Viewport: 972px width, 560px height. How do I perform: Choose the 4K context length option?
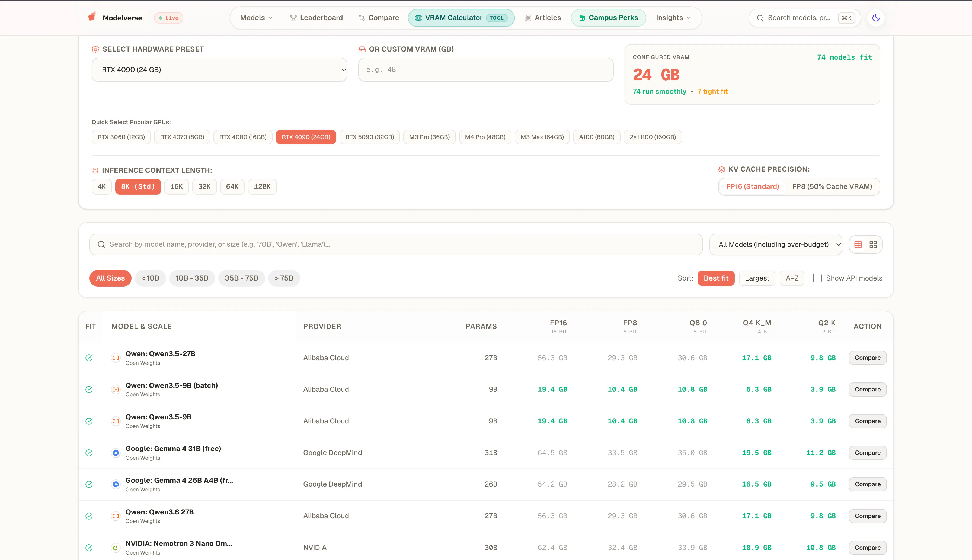point(102,186)
